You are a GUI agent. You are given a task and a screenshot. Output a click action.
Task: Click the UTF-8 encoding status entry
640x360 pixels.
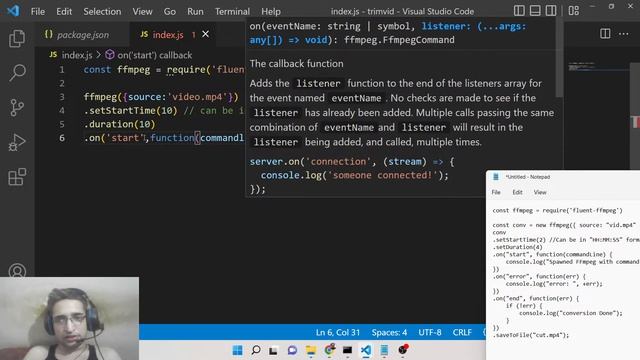point(429,333)
